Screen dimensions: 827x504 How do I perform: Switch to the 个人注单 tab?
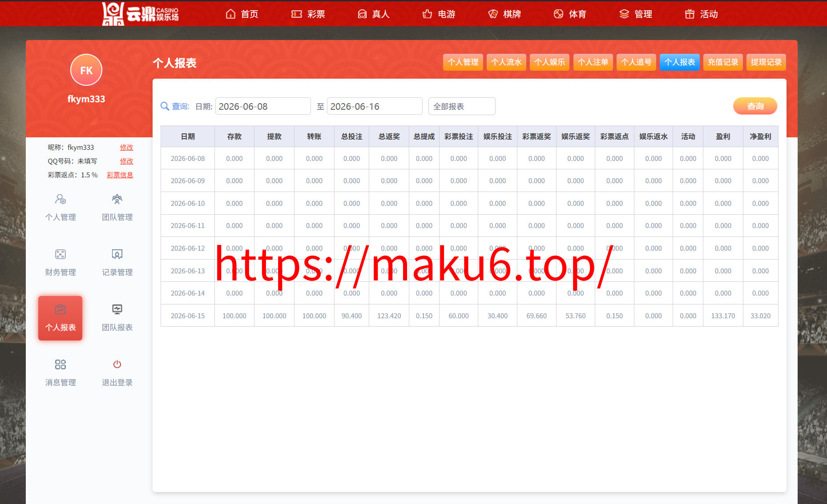[x=593, y=62]
